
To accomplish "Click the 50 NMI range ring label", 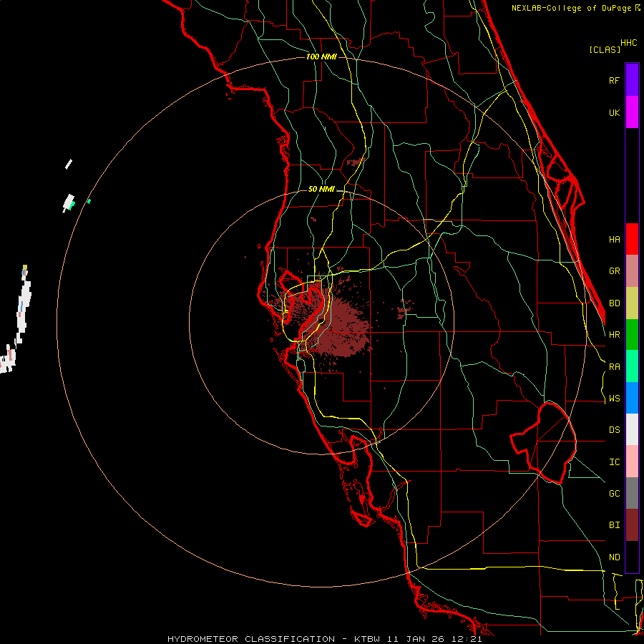I will [321, 190].
